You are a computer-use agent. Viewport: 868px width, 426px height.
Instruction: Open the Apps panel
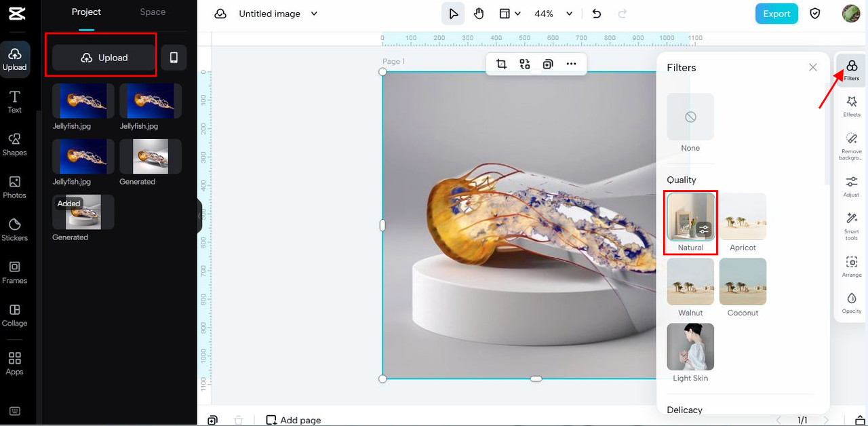(14, 363)
